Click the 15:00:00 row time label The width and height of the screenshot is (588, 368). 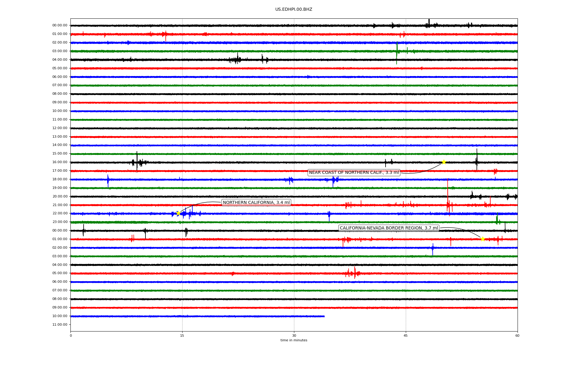pos(60,153)
